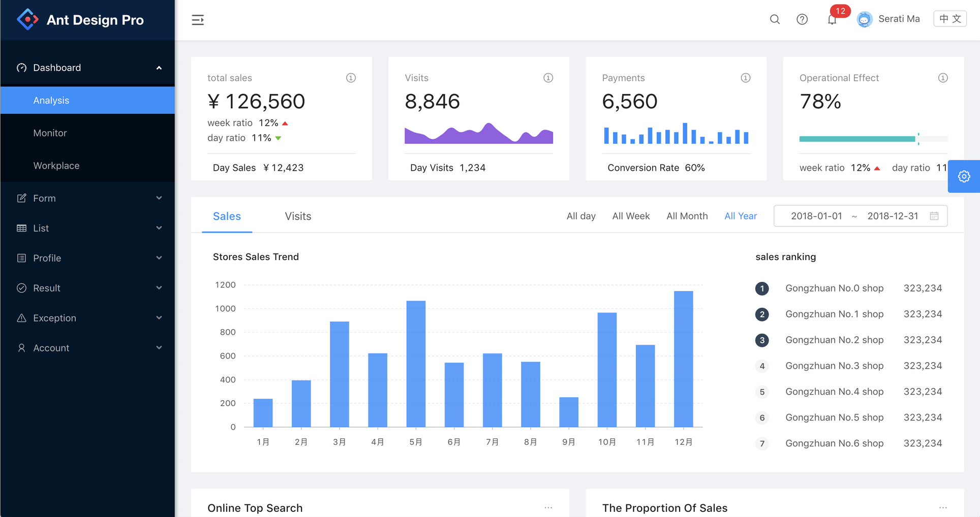Select the All Week filter
The height and width of the screenshot is (517, 980).
631,216
